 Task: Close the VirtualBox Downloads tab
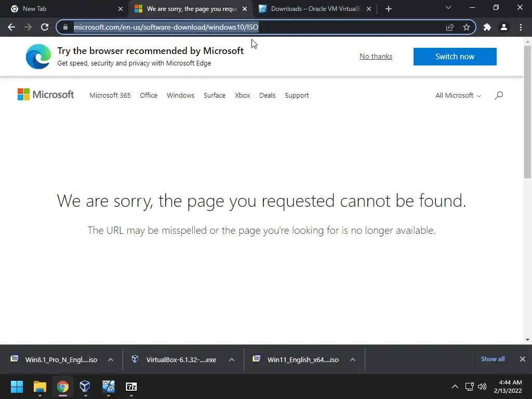369,9
